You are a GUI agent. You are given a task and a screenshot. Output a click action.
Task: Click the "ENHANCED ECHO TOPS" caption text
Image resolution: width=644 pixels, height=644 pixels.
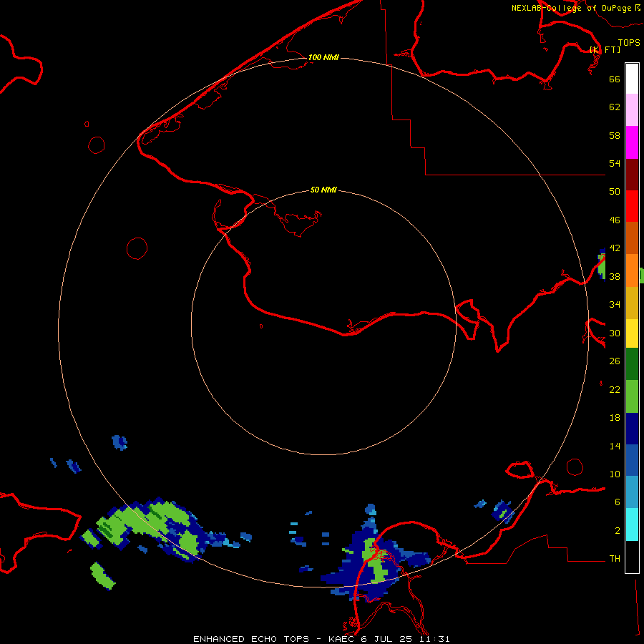[x=251, y=639]
